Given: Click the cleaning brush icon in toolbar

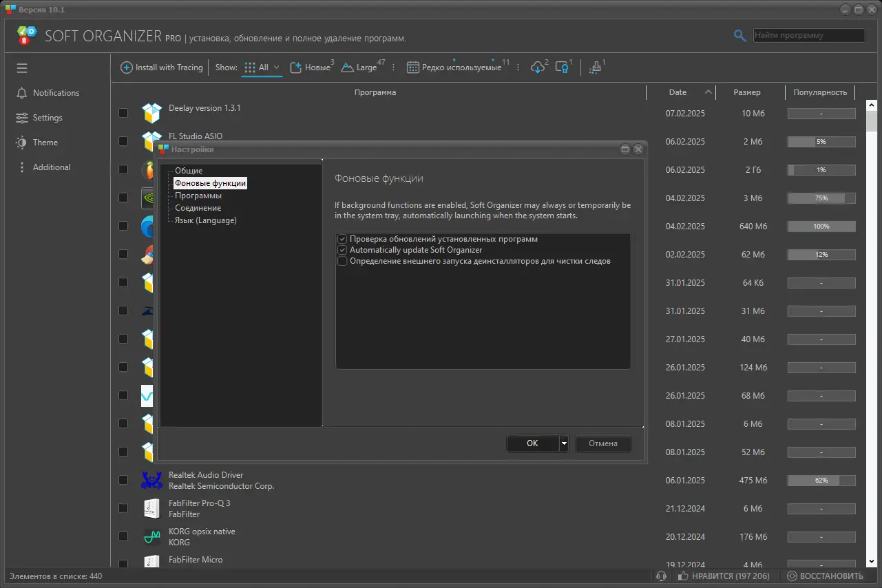Looking at the screenshot, I should [596, 67].
